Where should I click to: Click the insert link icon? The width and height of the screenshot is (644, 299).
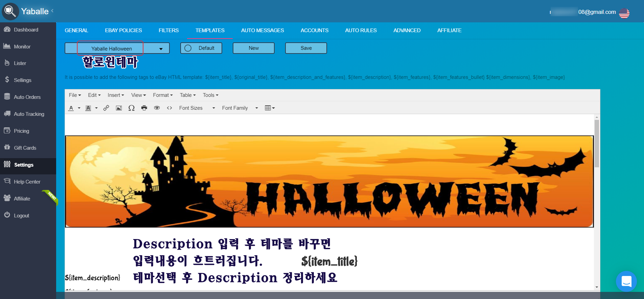tap(106, 108)
